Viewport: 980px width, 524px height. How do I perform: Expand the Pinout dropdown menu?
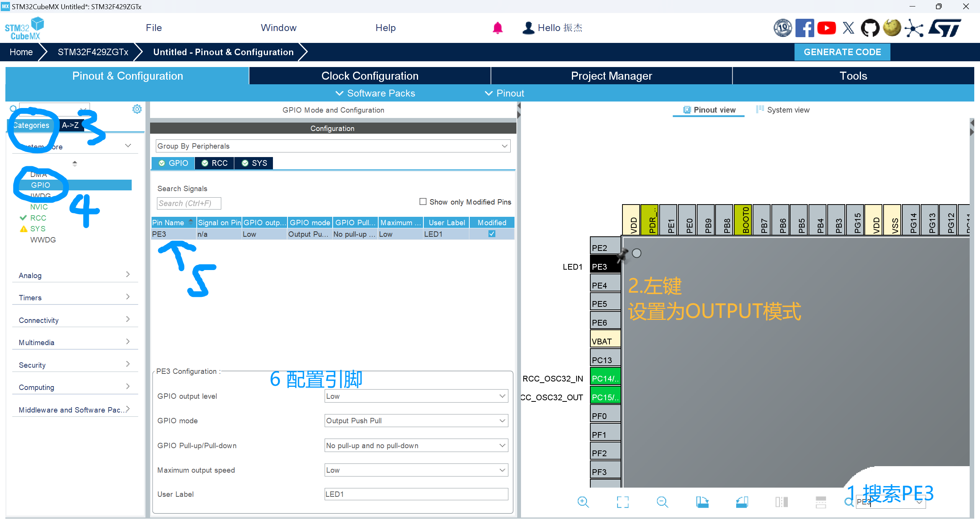pos(505,93)
